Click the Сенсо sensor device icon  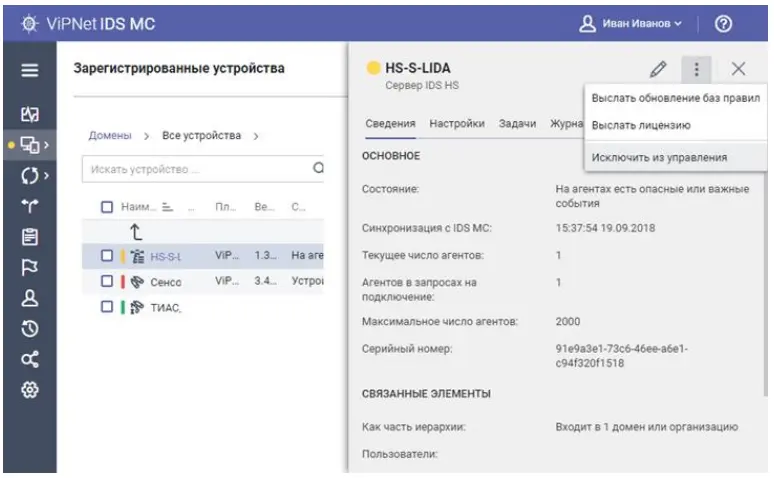coord(137,282)
